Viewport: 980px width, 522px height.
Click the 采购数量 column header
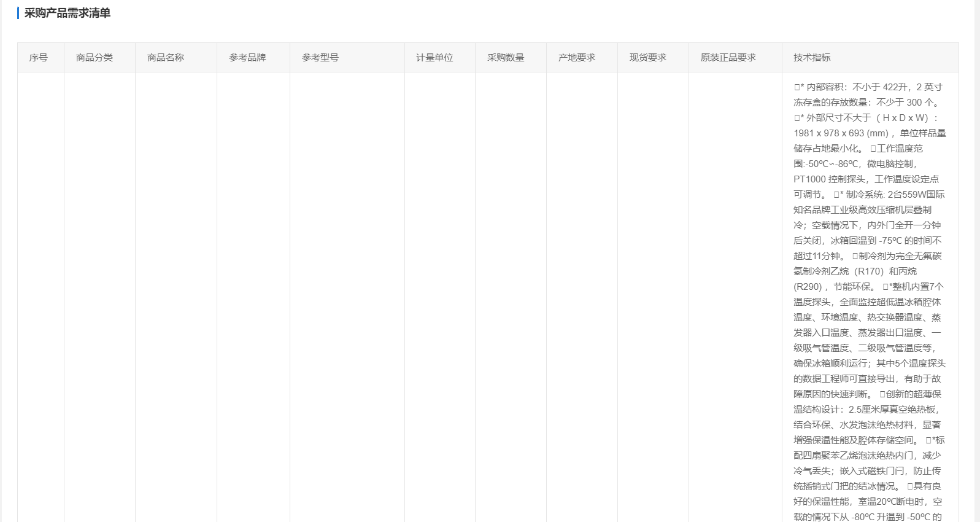click(506, 58)
